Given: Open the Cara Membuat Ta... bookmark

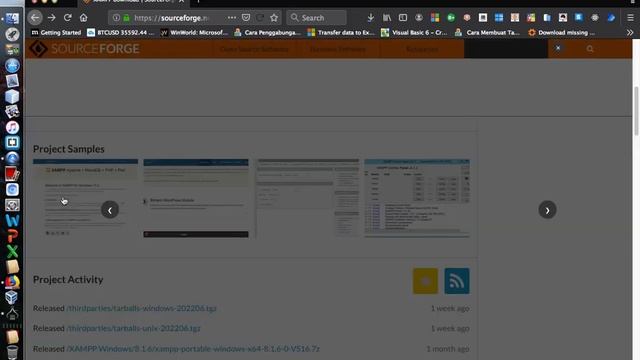Looking at the screenshot, I should (x=487, y=32).
